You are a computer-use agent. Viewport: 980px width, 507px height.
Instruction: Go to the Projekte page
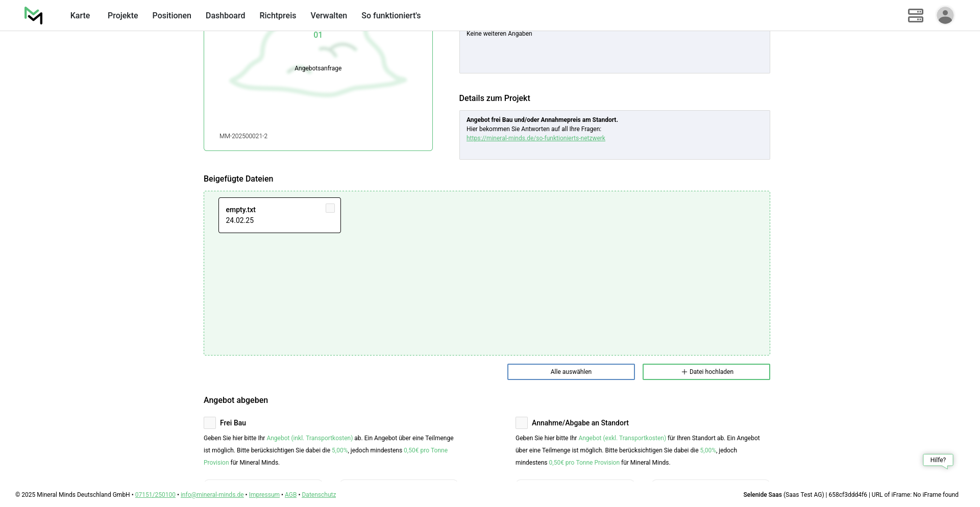point(122,16)
